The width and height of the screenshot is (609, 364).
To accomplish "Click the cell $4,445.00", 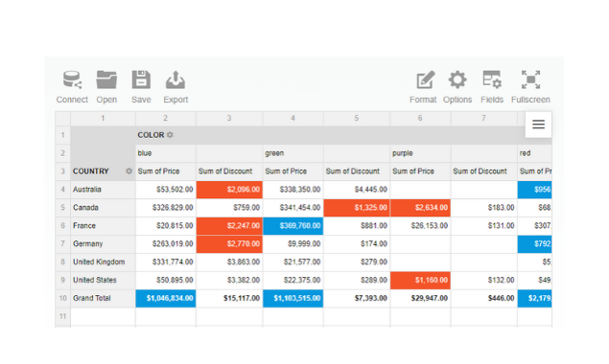I will [357, 190].
